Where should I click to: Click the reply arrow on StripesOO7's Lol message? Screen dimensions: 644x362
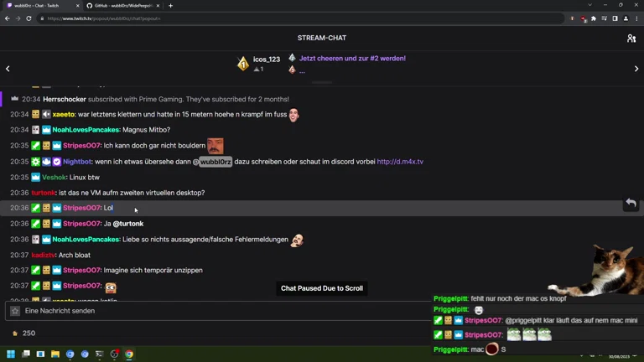pos(631,204)
